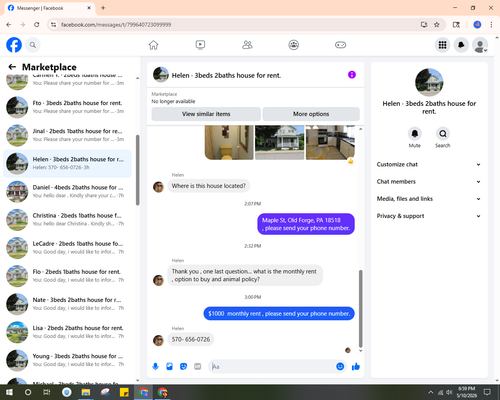Screen dimensions: 500x400
Task: Choose a GIF icon
Action: point(197,367)
